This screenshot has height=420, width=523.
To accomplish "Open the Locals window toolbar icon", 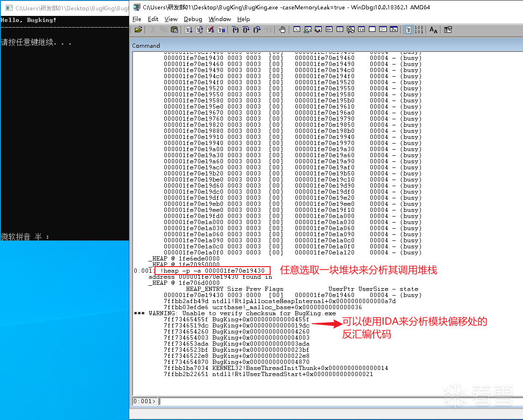I will (x=318, y=29).
